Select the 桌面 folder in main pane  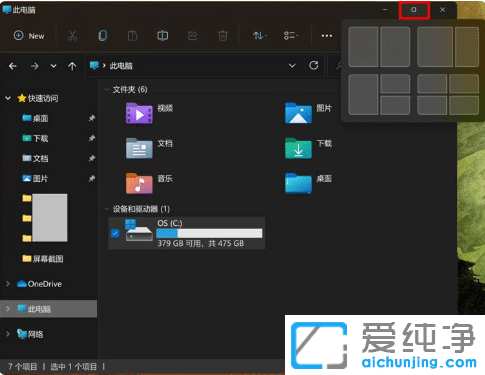[x=298, y=183]
